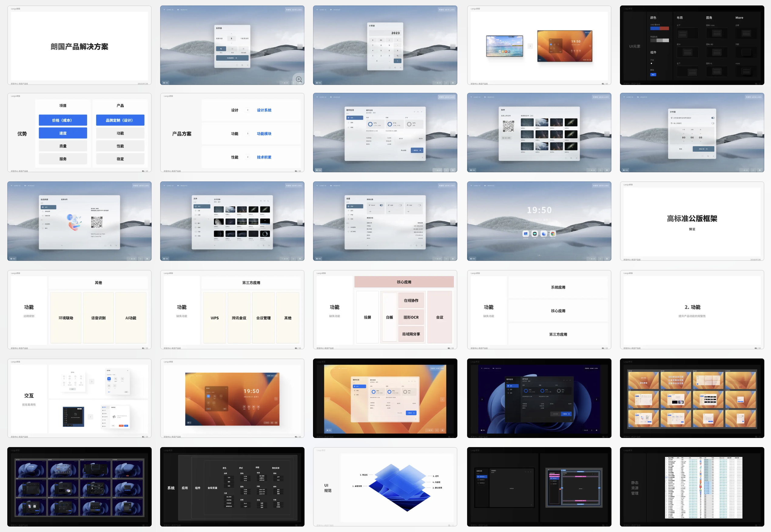Click the right arrow between the two TV mockups
The width and height of the screenshot is (771, 532).
click(x=530, y=46)
